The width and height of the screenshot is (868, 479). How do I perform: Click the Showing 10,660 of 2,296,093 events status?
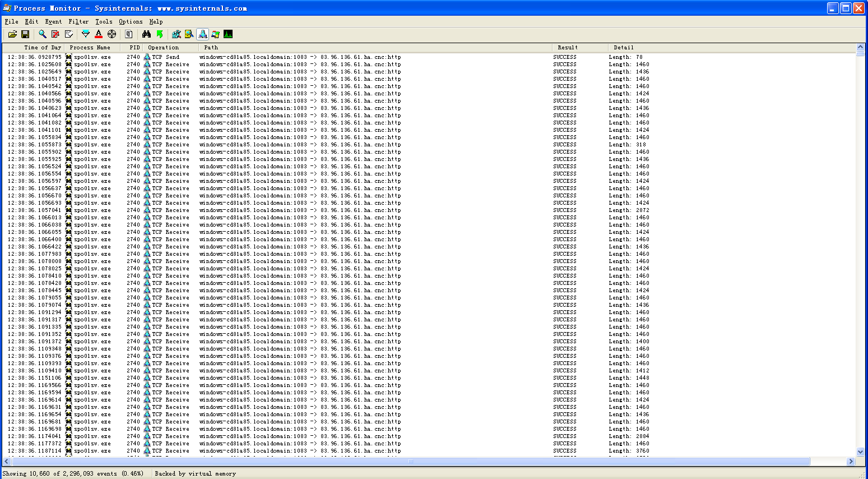[73, 473]
